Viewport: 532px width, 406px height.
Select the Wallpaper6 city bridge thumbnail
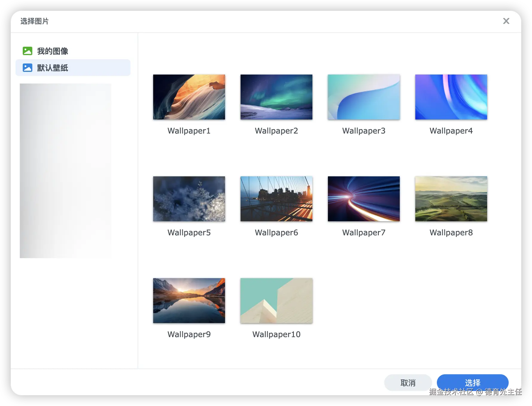tap(276, 199)
